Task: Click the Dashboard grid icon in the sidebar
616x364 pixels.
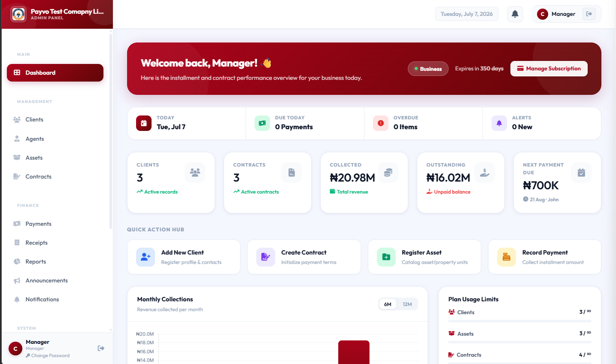Action: click(x=17, y=73)
